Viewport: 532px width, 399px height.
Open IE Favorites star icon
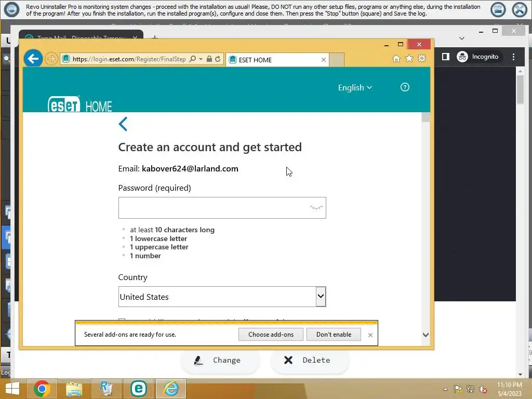409,59
